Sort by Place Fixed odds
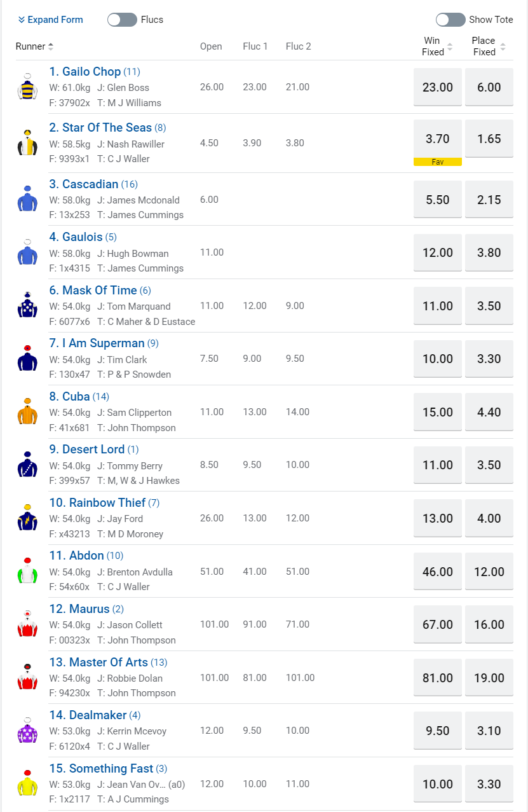 tap(503, 47)
